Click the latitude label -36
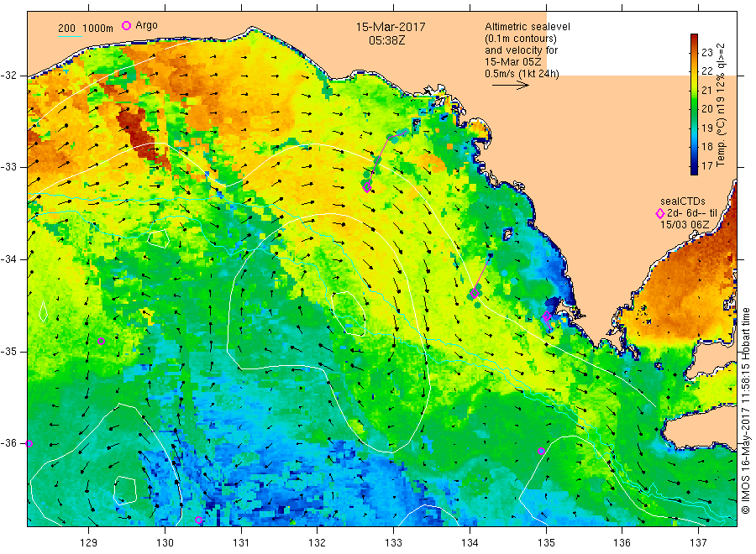Viewport: 756px width, 554px height. pyautogui.click(x=8, y=444)
